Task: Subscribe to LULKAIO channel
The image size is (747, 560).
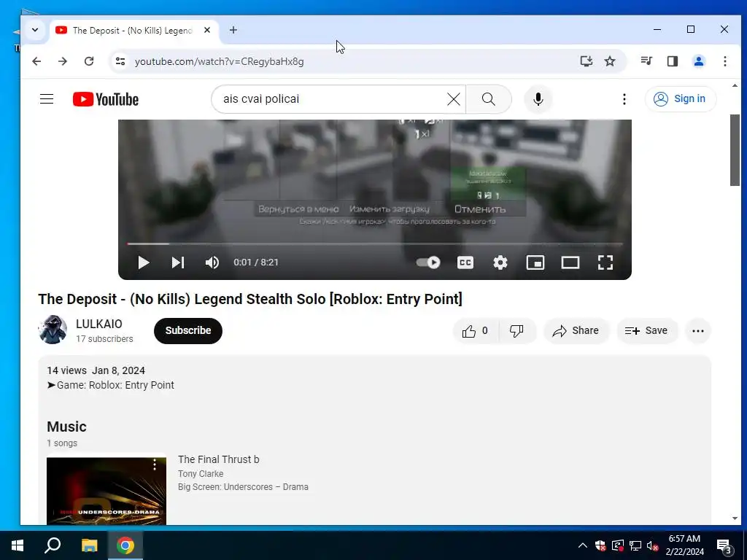Action: (187, 330)
